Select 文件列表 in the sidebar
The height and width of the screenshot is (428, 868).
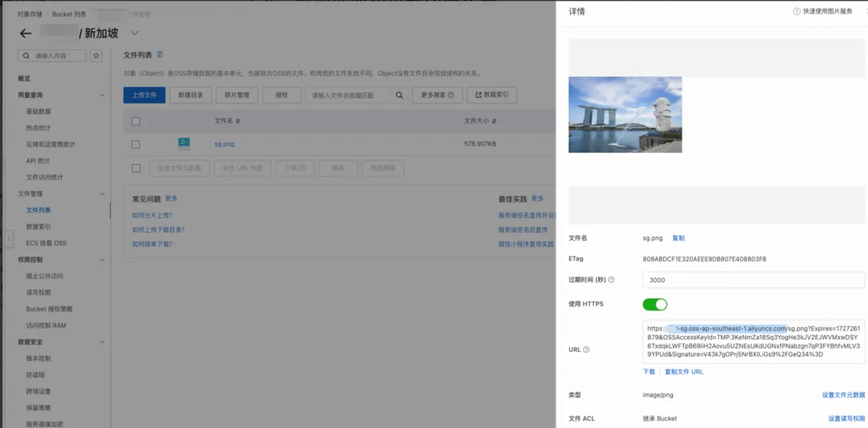pos(38,210)
